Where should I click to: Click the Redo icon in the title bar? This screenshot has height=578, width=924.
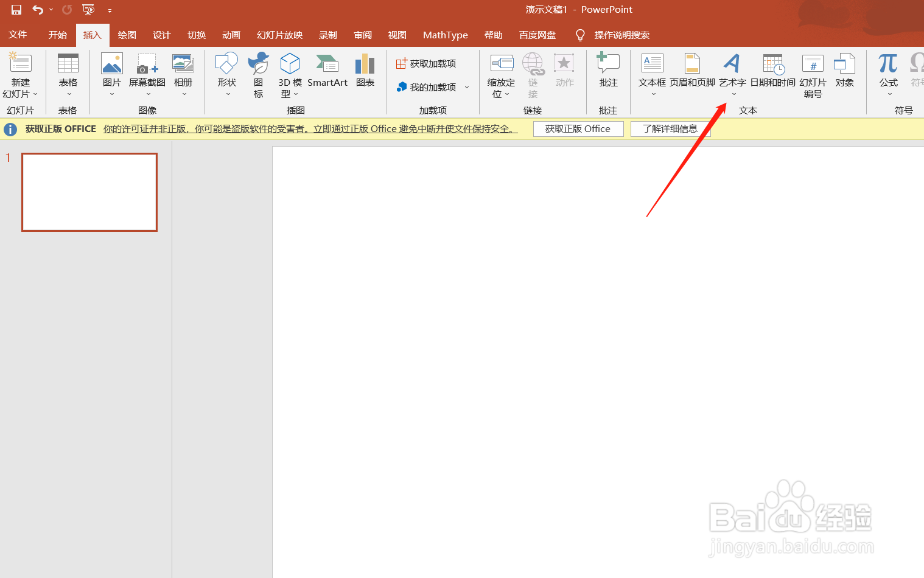pos(67,10)
